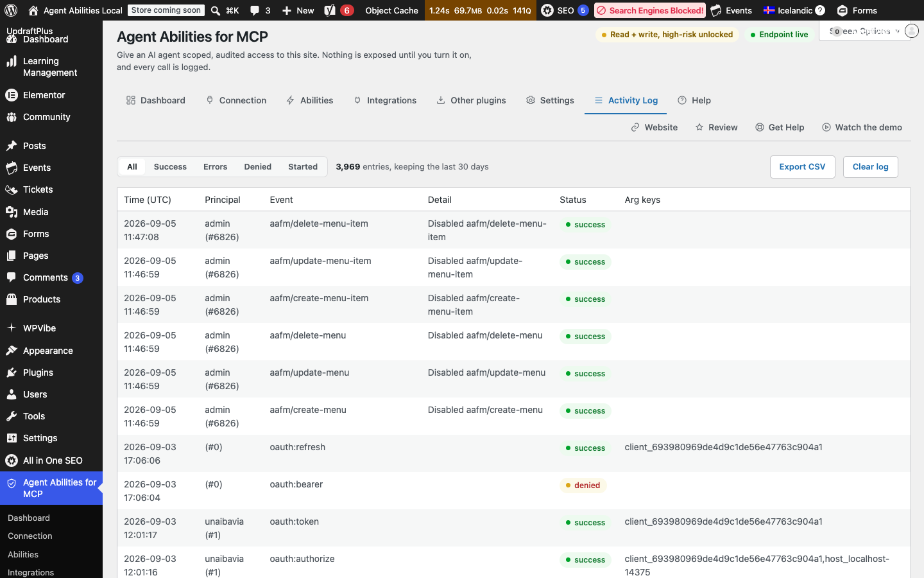The height and width of the screenshot is (578, 924).
Task: Click the Clear log button
Action: pos(870,167)
